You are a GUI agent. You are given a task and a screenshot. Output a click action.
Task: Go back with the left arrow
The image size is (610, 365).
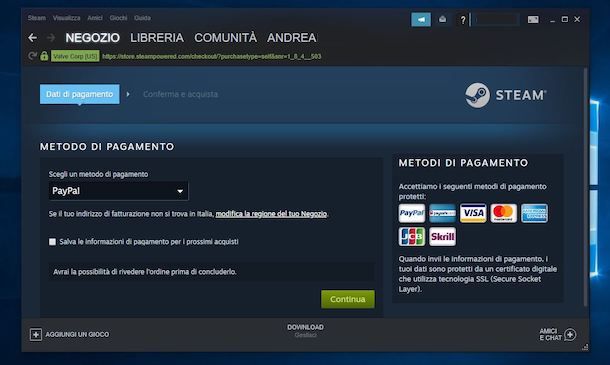[x=33, y=38]
